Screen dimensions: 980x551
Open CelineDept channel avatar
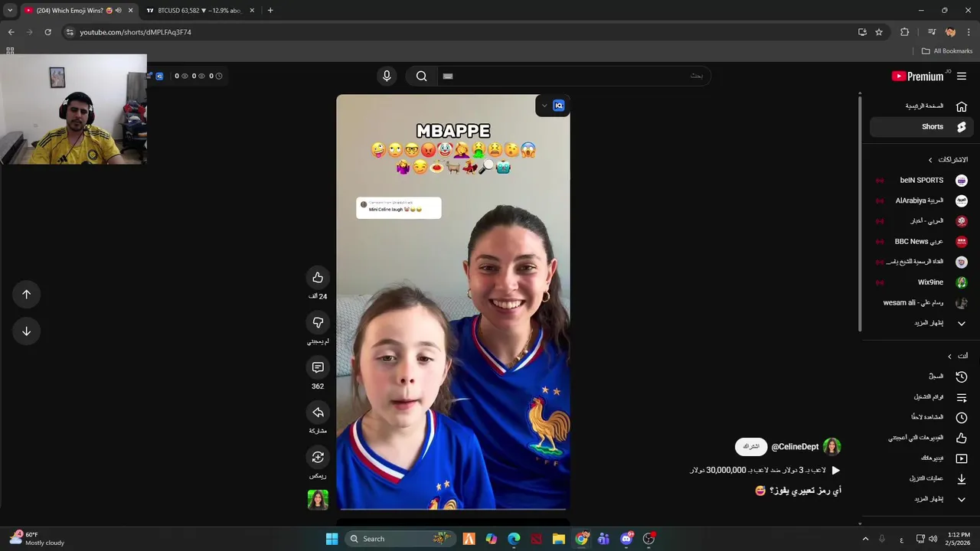832,446
